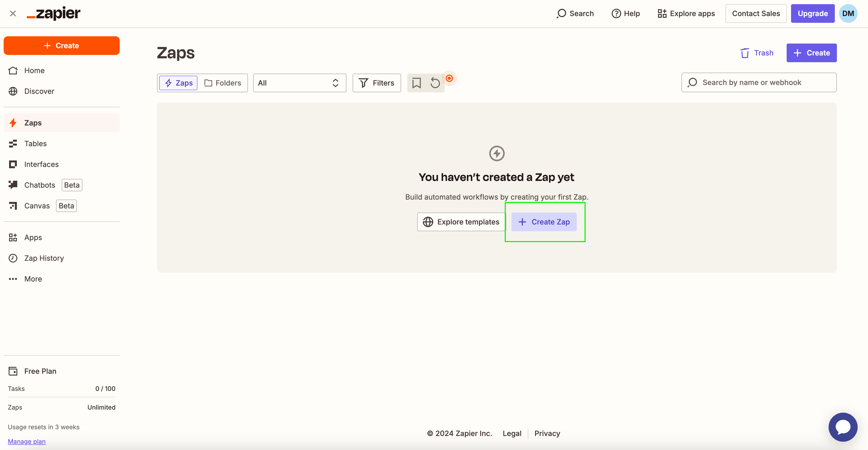Select the Zaps view toggle
This screenshot has height=450, width=868.
tap(179, 83)
